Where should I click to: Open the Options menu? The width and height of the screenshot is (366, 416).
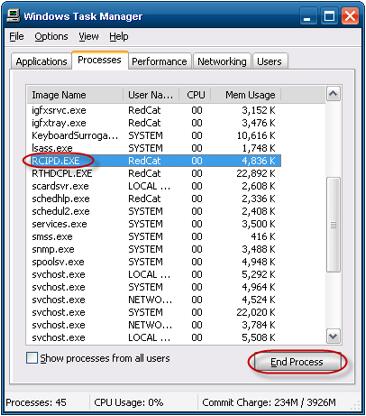click(51, 36)
